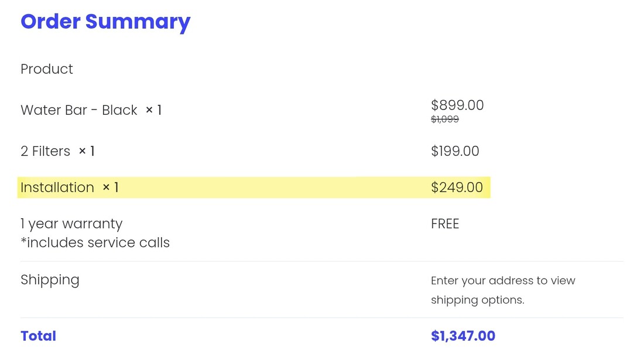Screen dimensions: 644x360
Task: Click the $899.00 Water Bar price
Action: pos(457,105)
